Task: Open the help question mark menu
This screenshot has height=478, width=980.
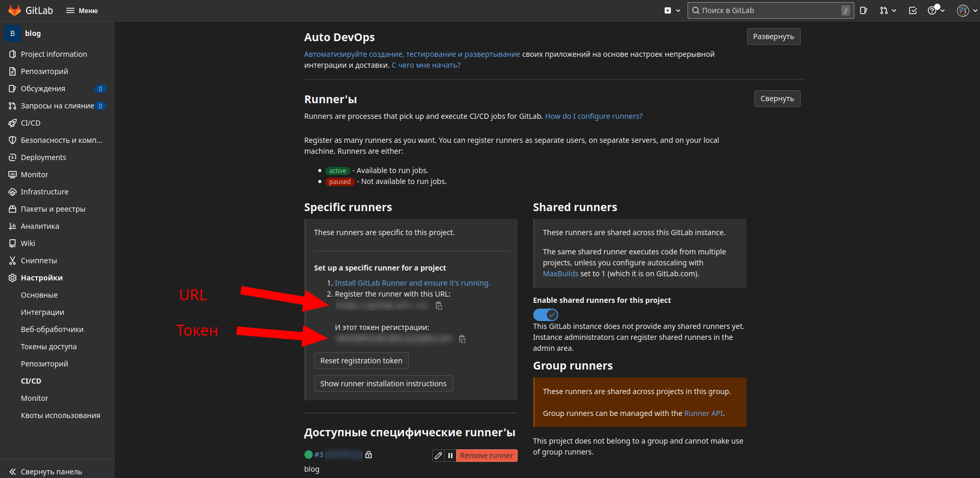Action: pos(936,10)
